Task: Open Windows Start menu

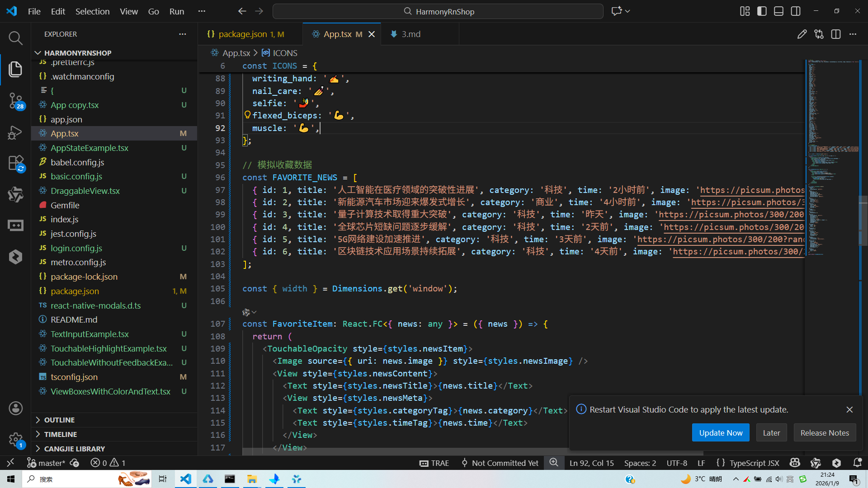Action: click(x=11, y=479)
